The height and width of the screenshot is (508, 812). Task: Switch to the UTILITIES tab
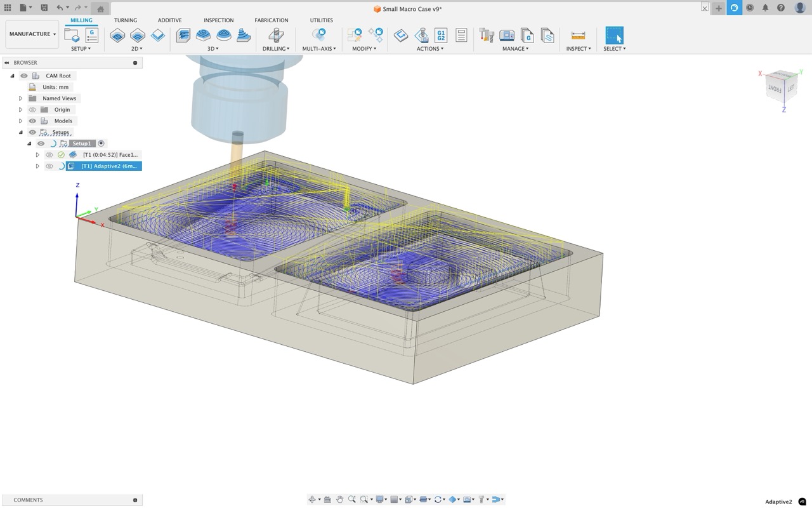click(x=322, y=20)
